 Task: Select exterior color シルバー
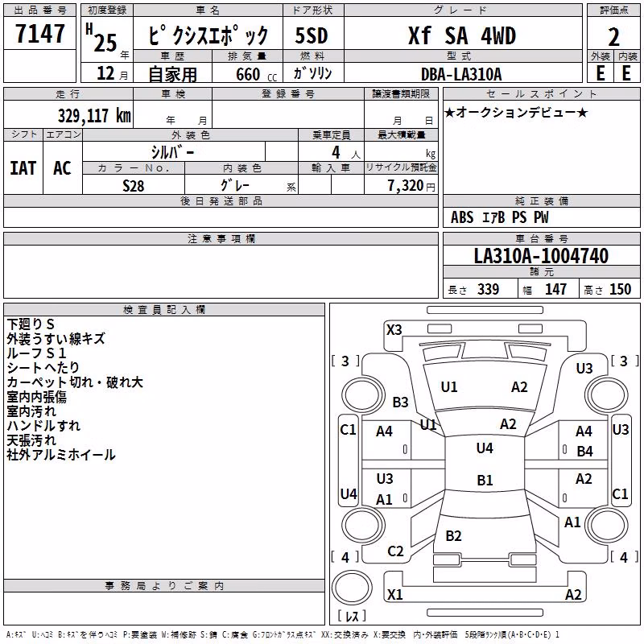point(172,152)
